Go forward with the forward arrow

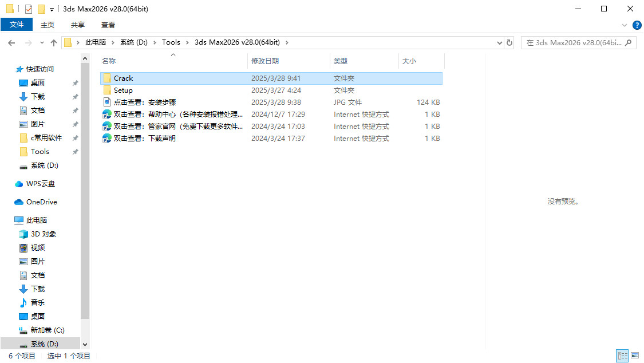(x=29, y=43)
